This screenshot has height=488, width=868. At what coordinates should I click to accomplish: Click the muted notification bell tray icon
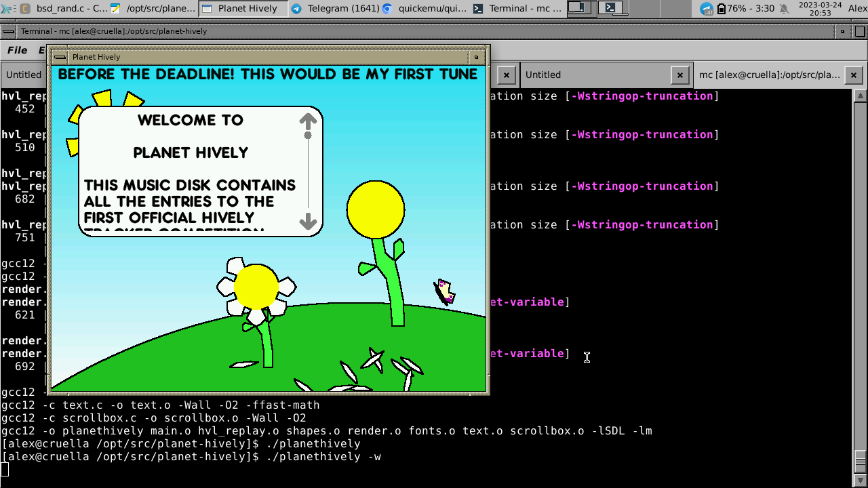785,9
